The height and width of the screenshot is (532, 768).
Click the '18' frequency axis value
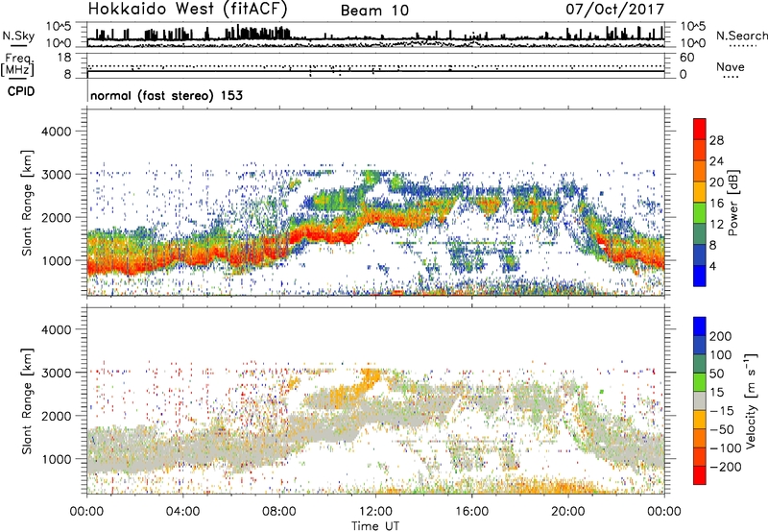click(x=63, y=58)
